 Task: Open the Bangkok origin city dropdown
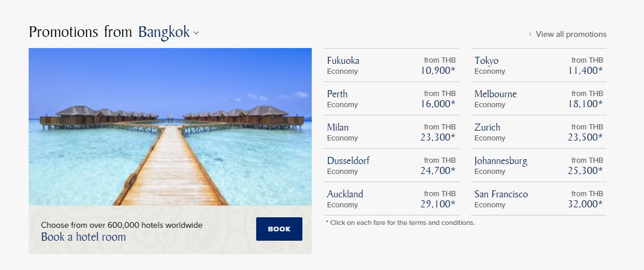point(168,32)
